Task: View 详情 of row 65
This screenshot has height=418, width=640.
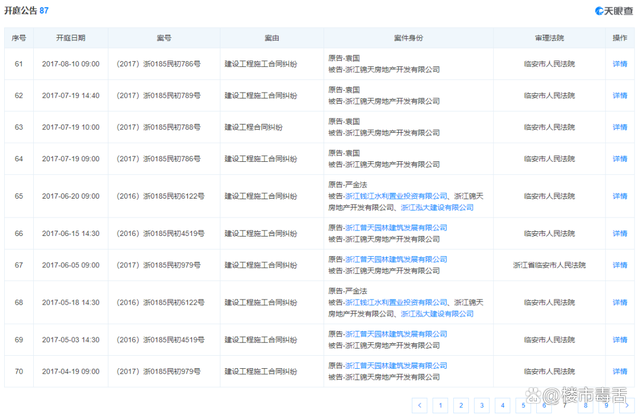Action: click(620, 196)
